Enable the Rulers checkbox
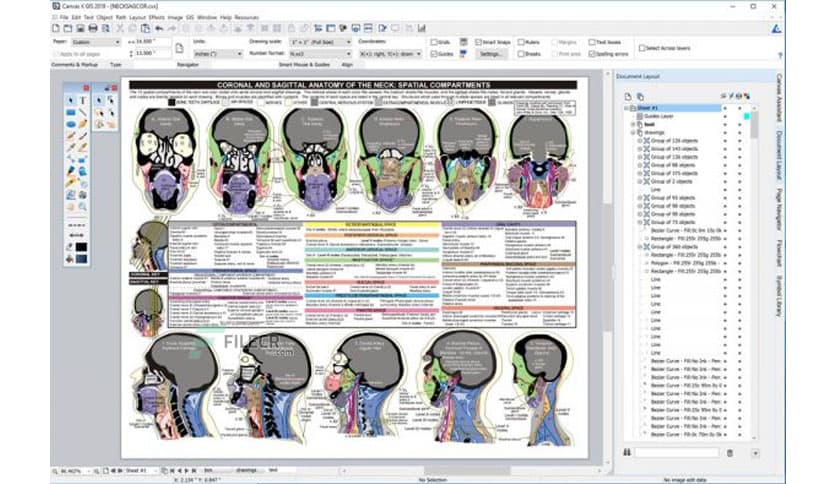This screenshot has height=484, width=836. [521, 42]
